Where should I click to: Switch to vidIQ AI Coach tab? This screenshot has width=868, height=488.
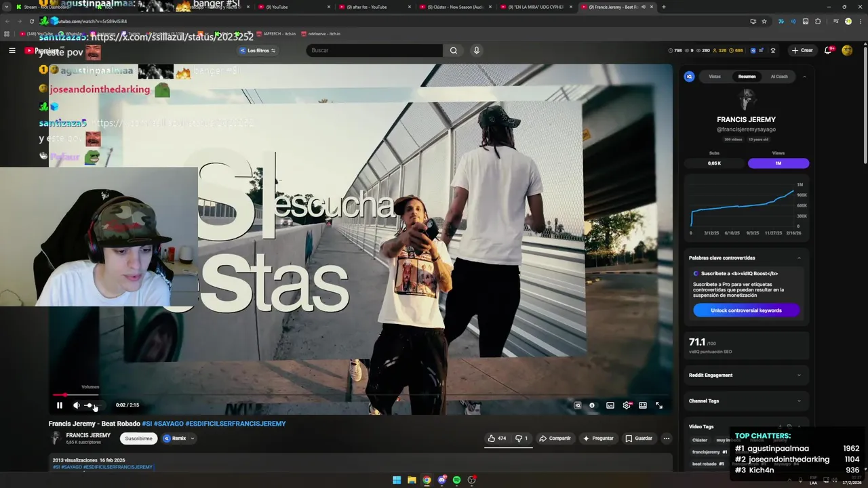click(x=779, y=77)
